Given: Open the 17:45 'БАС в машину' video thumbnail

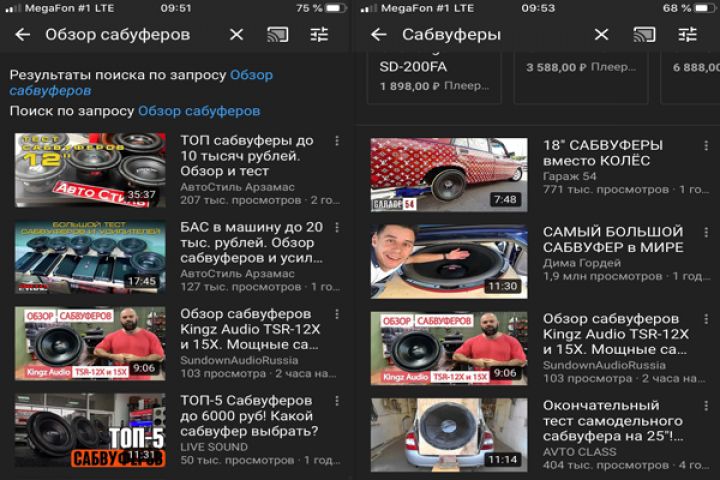Looking at the screenshot, I should tap(90, 257).
